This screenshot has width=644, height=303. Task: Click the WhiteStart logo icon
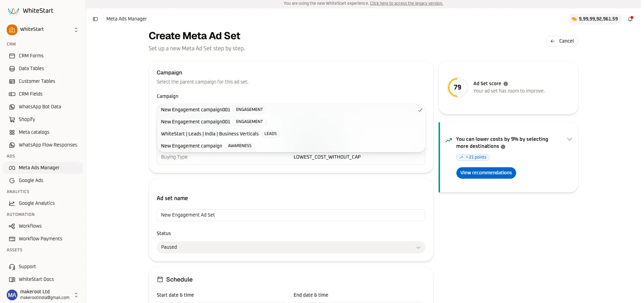point(13,11)
